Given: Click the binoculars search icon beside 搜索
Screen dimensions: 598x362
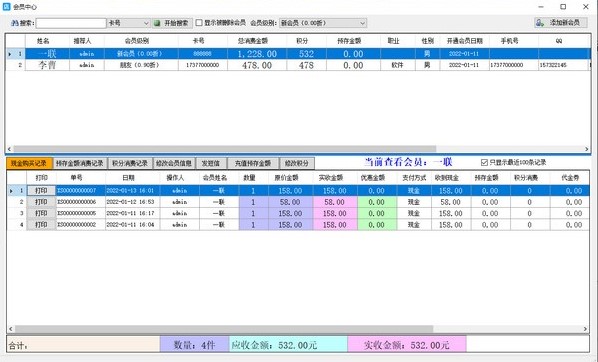Looking at the screenshot, I should [x=15, y=23].
